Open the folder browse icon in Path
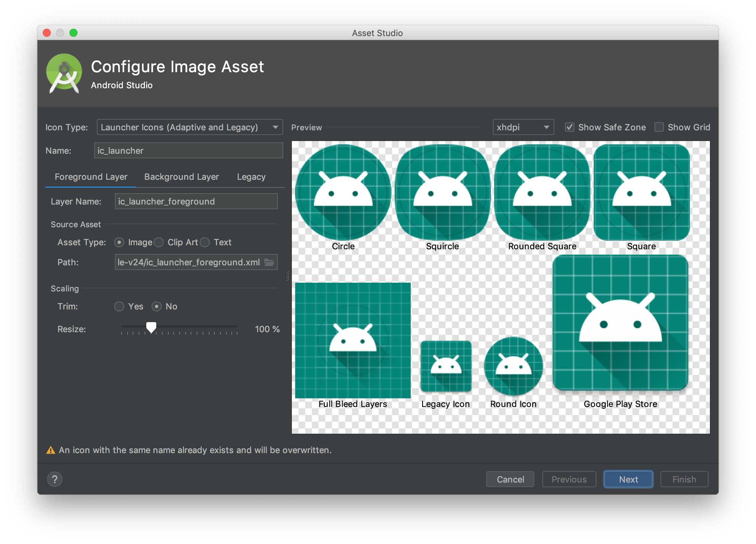This screenshot has height=544, width=756. [269, 262]
